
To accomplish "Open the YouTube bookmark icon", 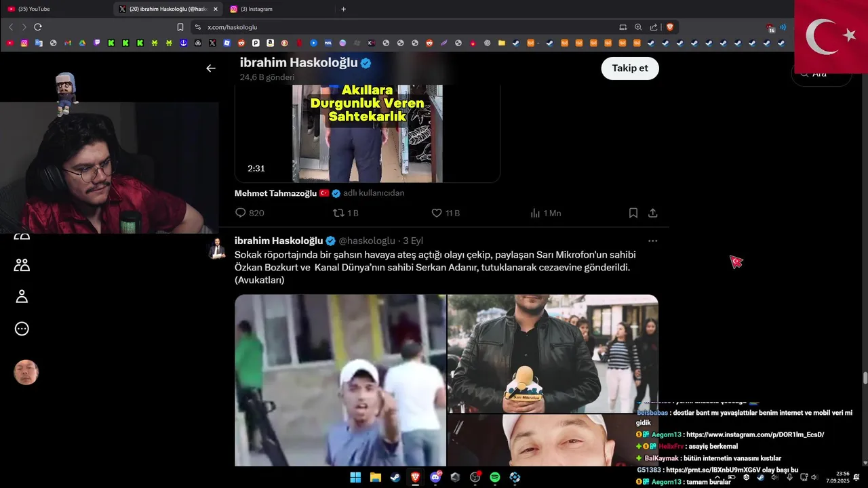I will coord(10,43).
